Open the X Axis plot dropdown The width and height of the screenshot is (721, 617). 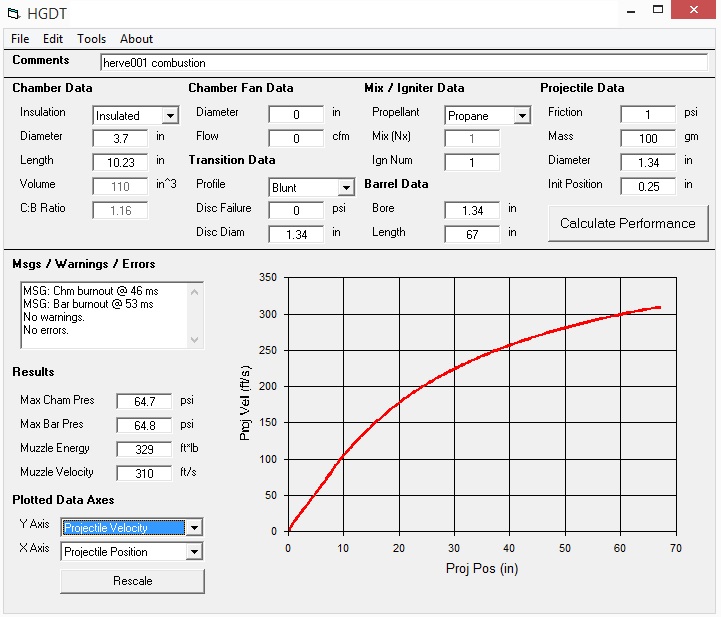193,552
